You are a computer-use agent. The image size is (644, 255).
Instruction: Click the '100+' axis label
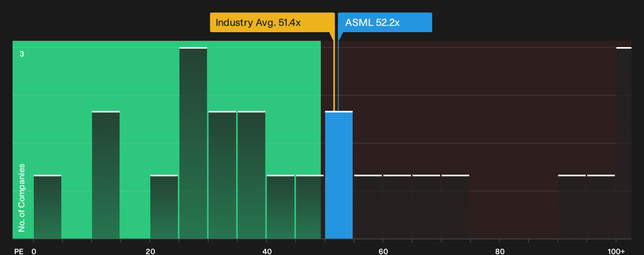(x=616, y=251)
